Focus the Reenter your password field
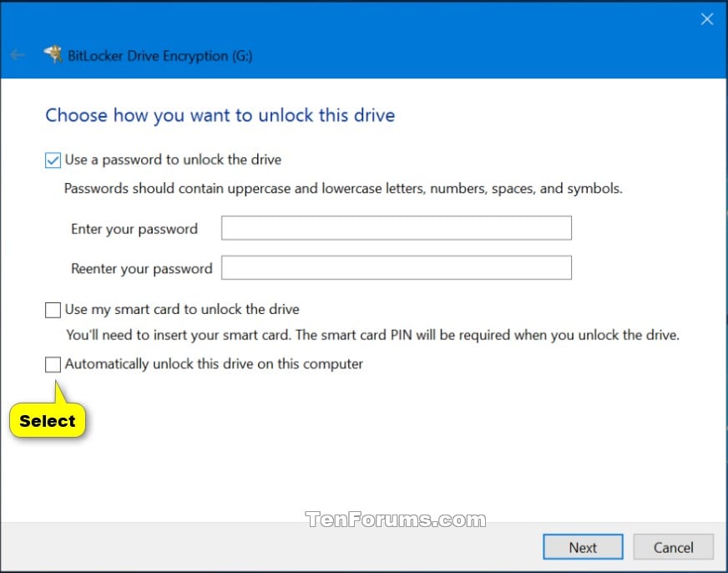The image size is (728, 573). pyautogui.click(x=396, y=268)
